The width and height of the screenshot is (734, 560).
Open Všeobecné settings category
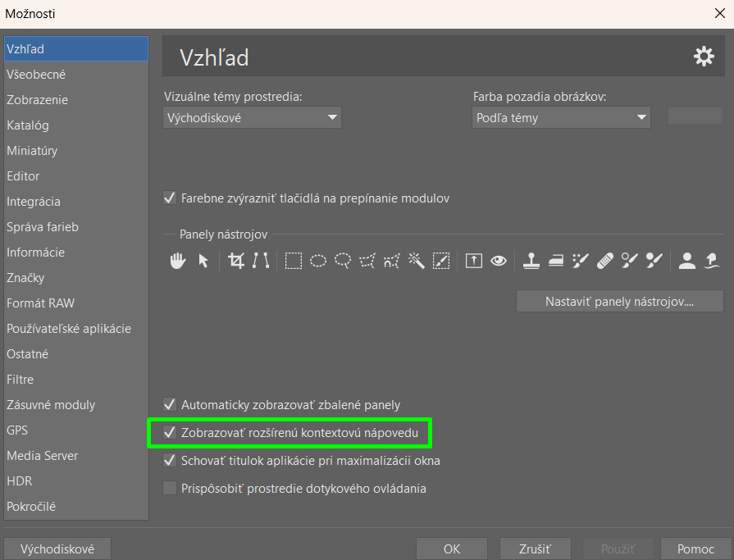(x=75, y=75)
